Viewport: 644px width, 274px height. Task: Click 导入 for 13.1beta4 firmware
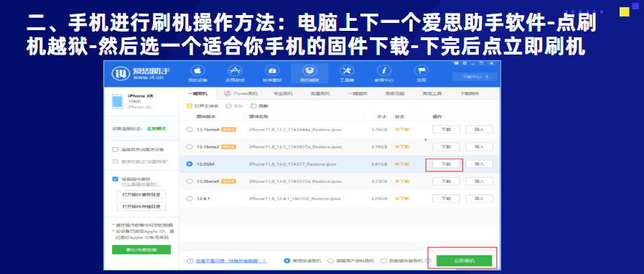point(480,130)
